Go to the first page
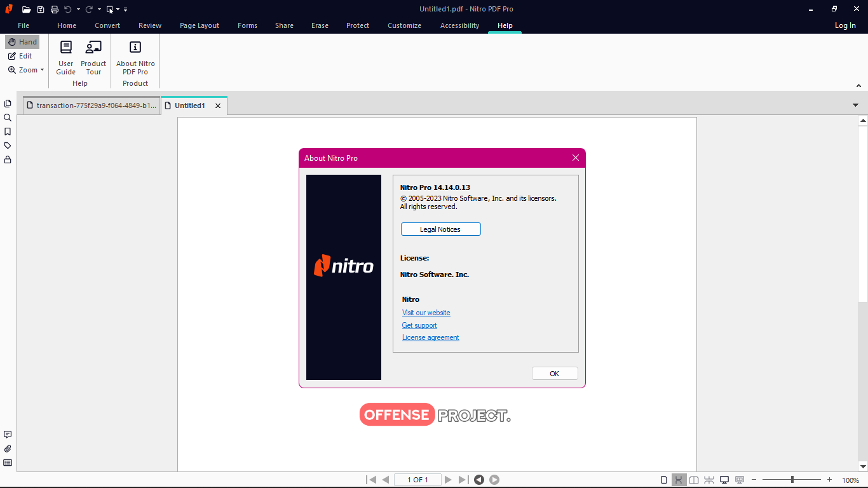 click(371, 480)
